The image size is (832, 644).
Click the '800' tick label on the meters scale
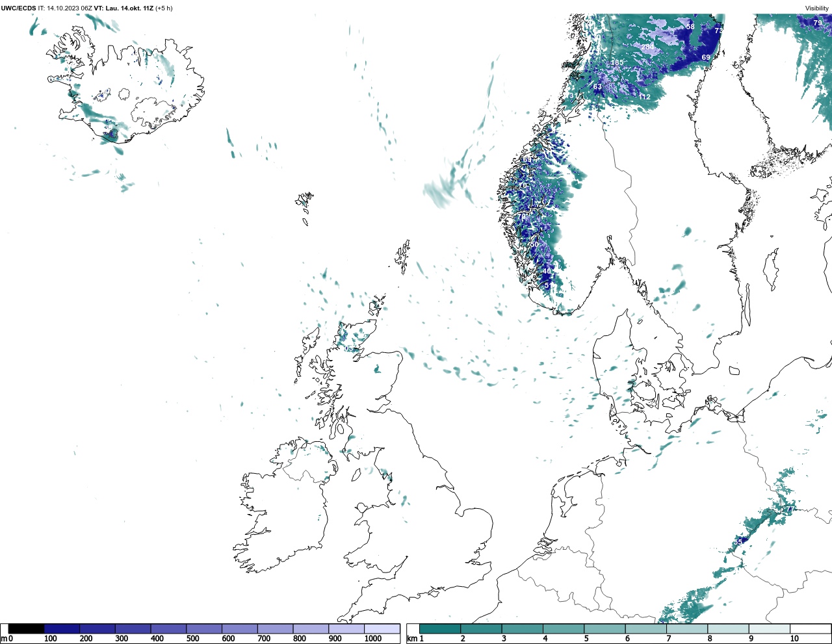(x=300, y=639)
